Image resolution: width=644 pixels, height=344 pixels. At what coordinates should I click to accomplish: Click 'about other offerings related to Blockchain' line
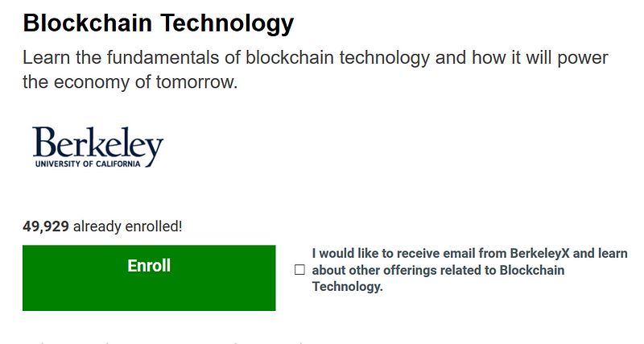tap(438, 270)
